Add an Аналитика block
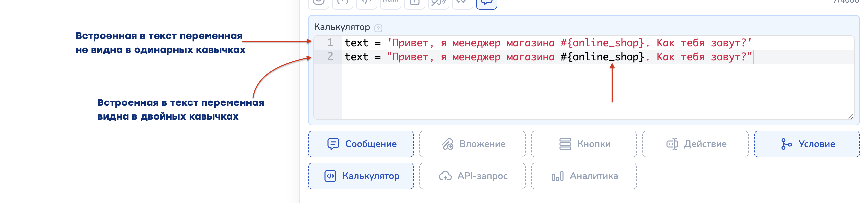The image size is (868, 203). [584, 176]
